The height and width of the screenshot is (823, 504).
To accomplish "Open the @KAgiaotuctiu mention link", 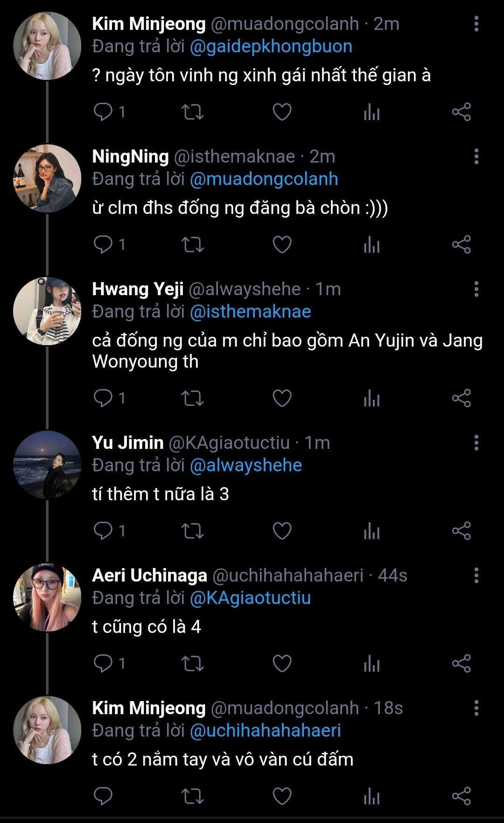I will pos(250,598).
